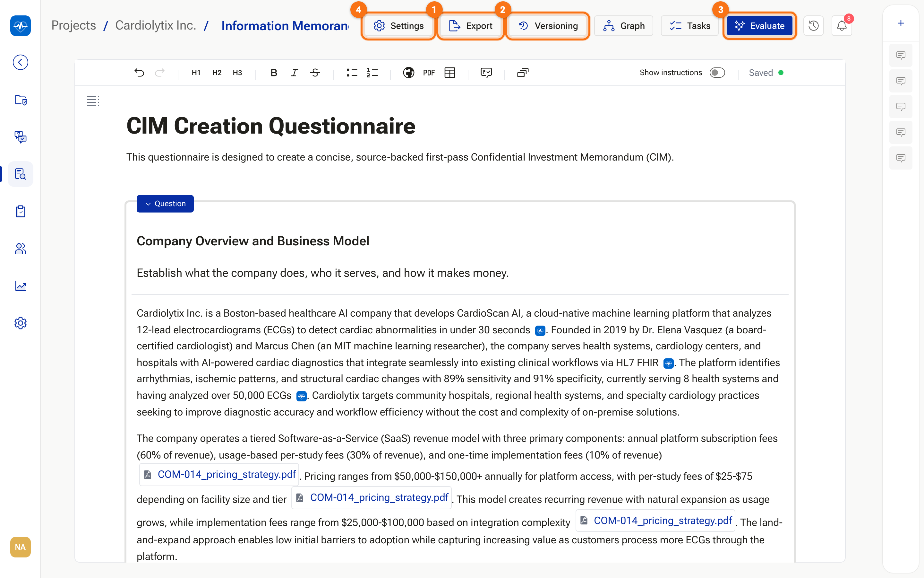Apply Heading 2 style
The width and height of the screenshot is (924, 578).
pyautogui.click(x=217, y=73)
